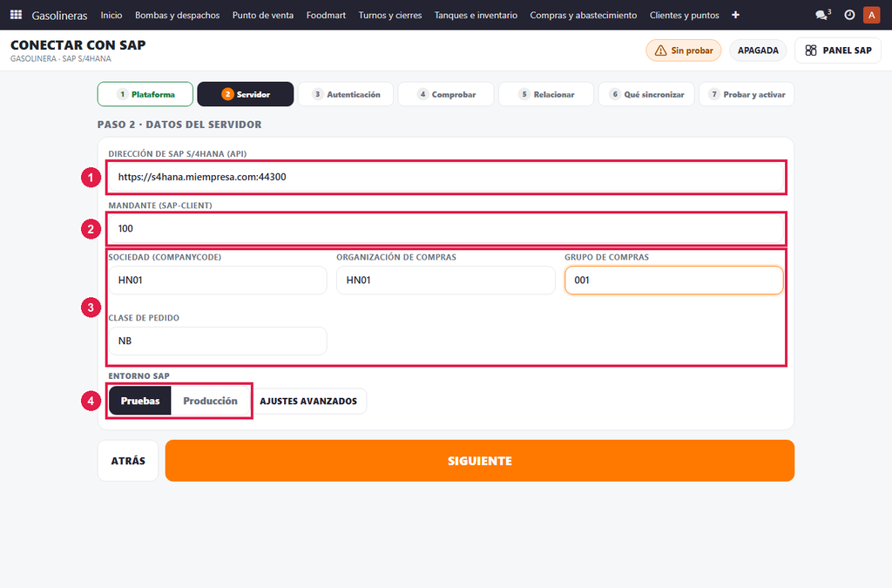Click the Sin probar status badge
The height and width of the screenshot is (588, 892).
point(683,51)
